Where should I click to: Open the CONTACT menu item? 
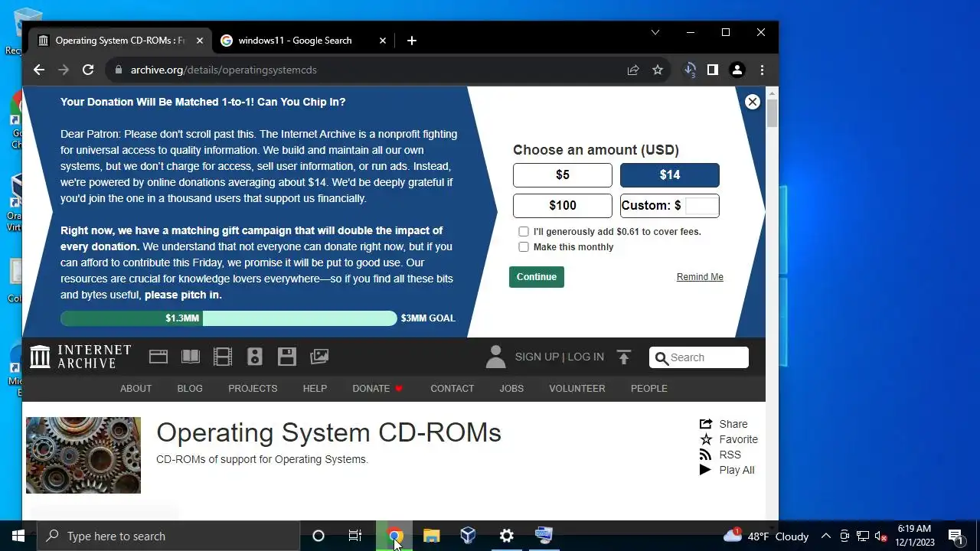[x=452, y=389]
